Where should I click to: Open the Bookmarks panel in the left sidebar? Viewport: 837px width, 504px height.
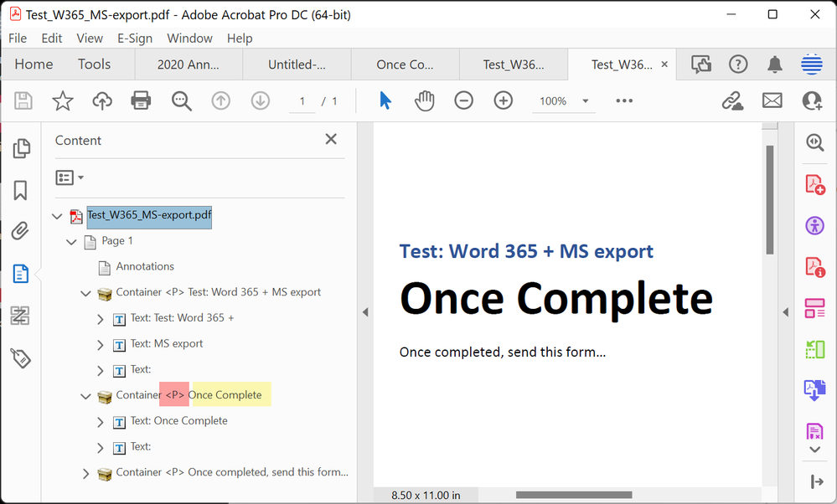click(x=20, y=190)
